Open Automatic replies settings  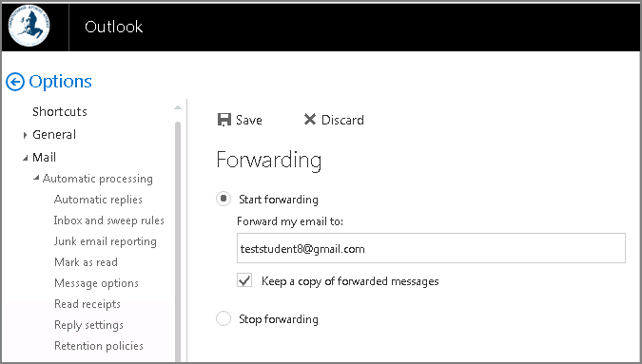pos(98,200)
